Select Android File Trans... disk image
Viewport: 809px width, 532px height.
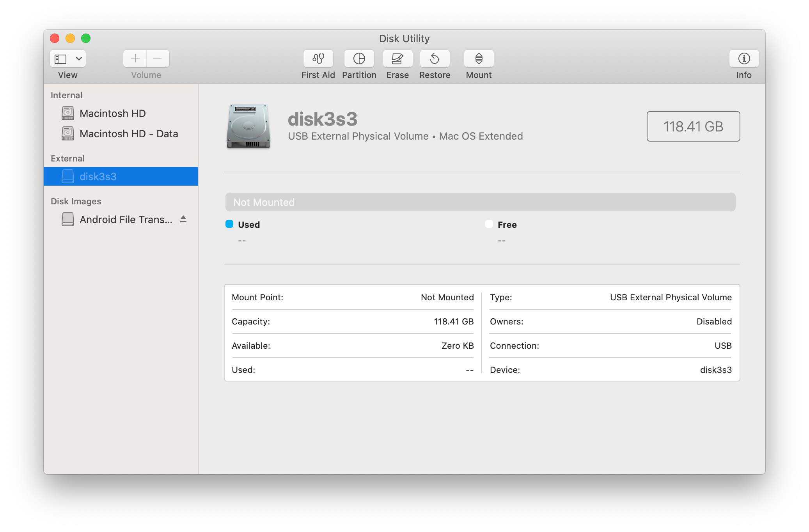(126, 220)
